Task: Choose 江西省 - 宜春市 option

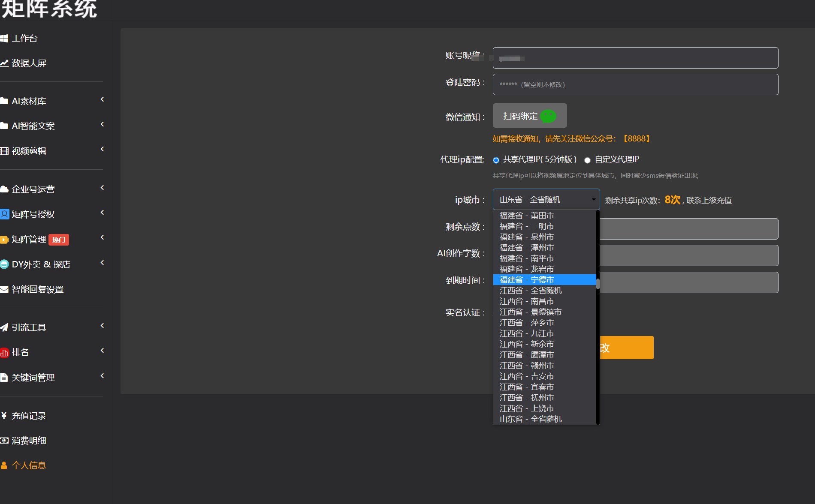Action: pyautogui.click(x=544, y=387)
